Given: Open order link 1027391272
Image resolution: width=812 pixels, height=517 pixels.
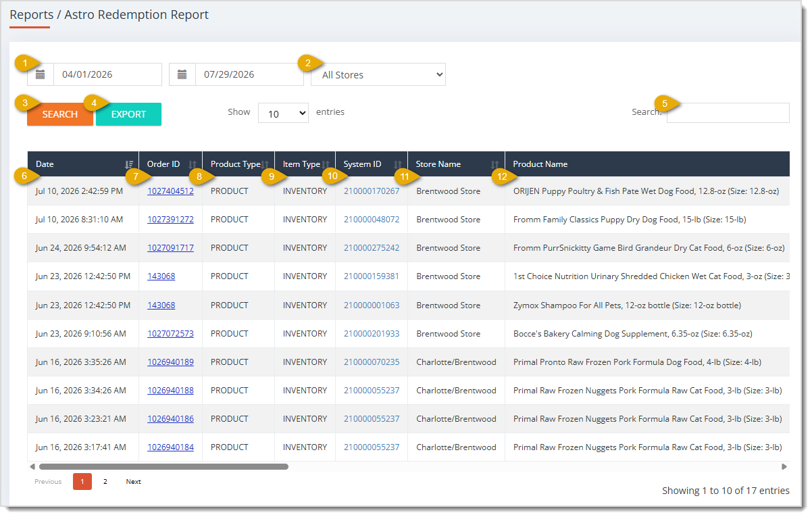Looking at the screenshot, I should pos(170,220).
